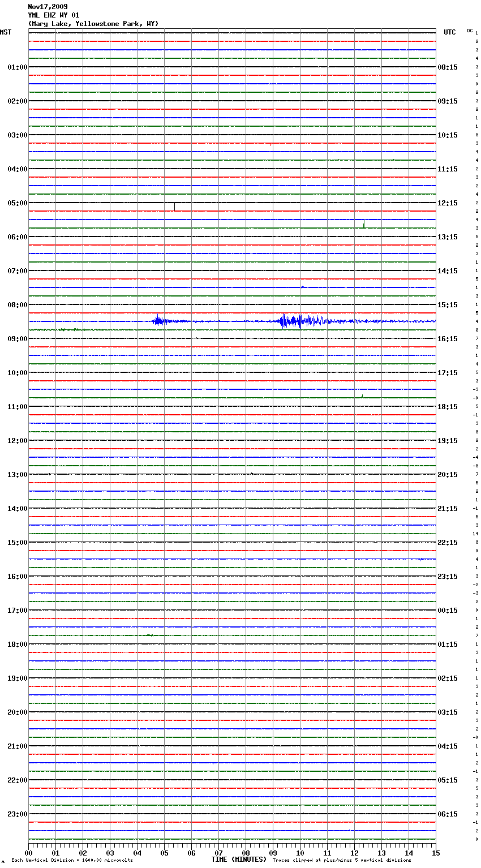Viewport: 481px width, 868px height.
Task: Select the MST time label '23:00'
Action: pyautogui.click(x=18, y=814)
